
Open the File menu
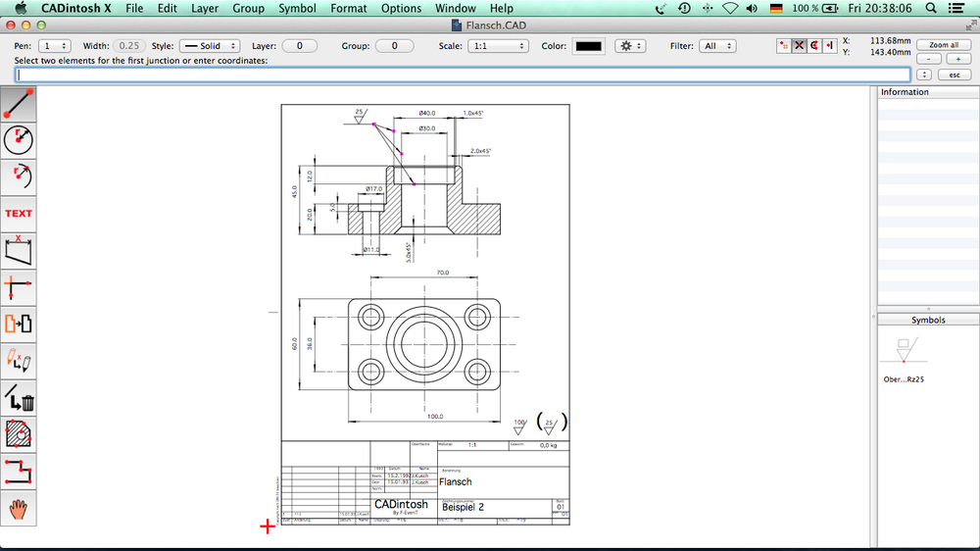(x=133, y=8)
